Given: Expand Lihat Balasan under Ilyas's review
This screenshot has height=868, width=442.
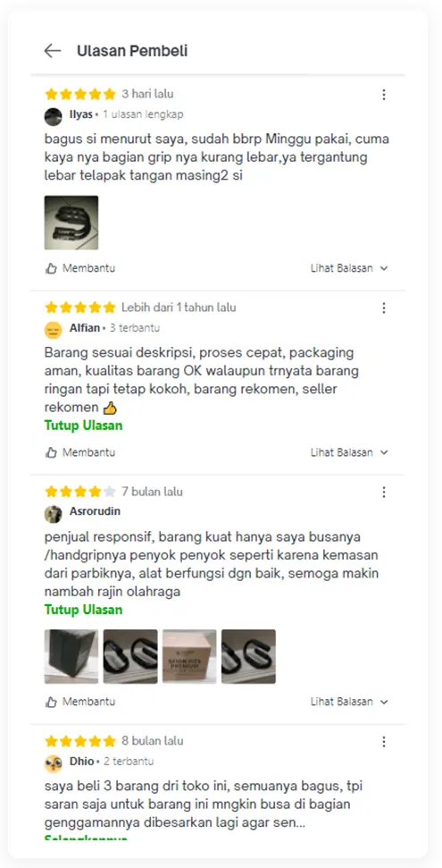Looking at the screenshot, I should [x=349, y=268].
